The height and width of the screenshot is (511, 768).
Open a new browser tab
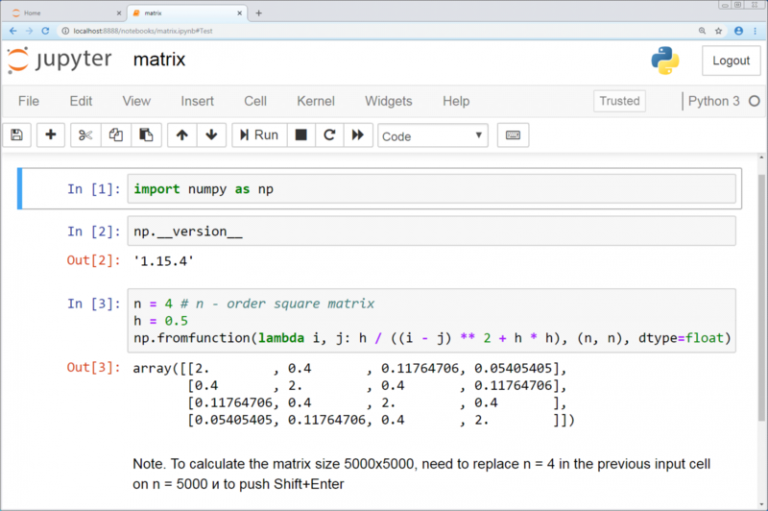pos(259,13)
